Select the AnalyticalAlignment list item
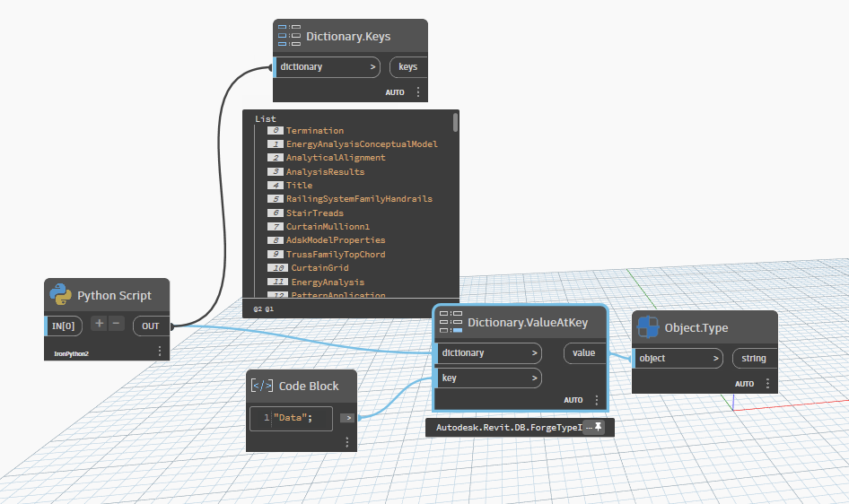The image size is (849, 504). (x=336, y=157)
